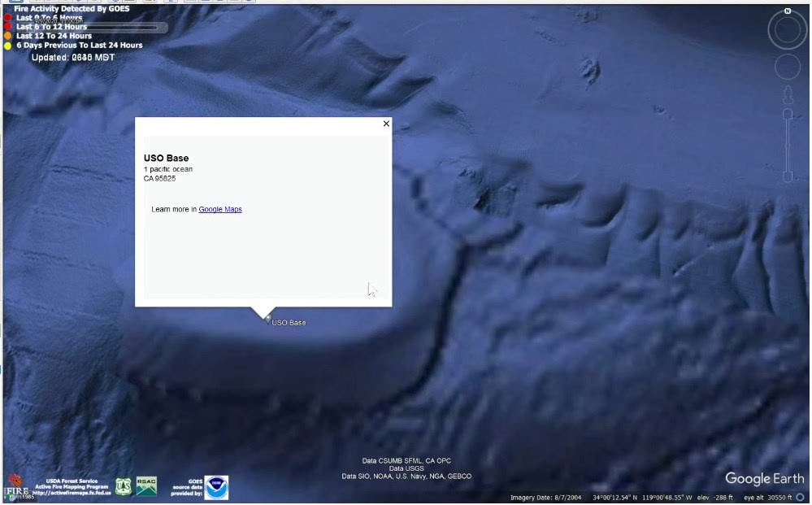
Task: Click the streaming status circle in status bar
Action: click(800, 497)
